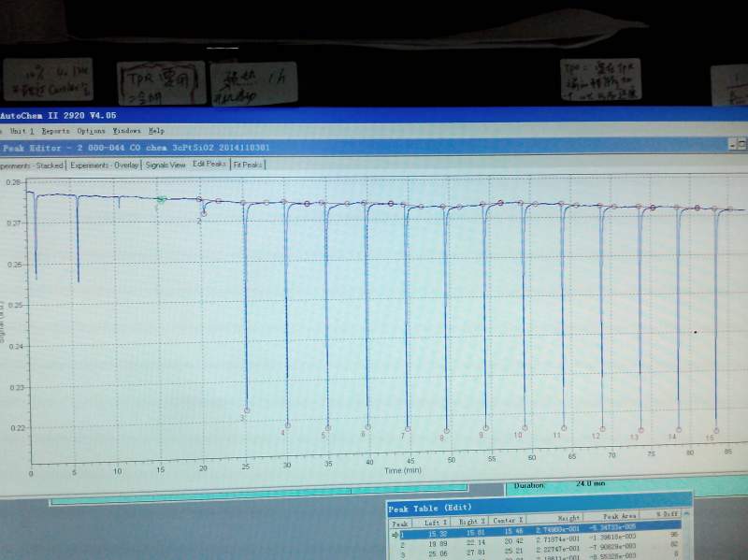The width and height of the screenshot is (748, 560).
Task: Select peak 11 minimum marker on chart
Action: 564,428
